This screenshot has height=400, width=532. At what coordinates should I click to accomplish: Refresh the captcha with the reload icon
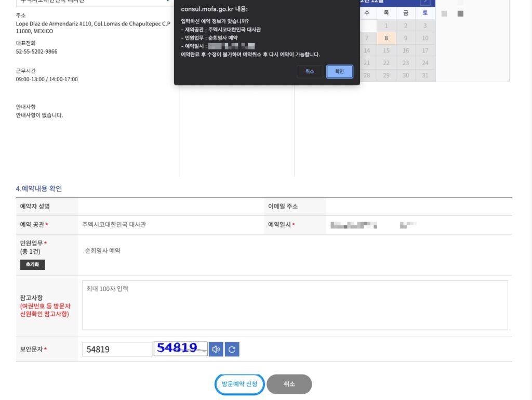click(x=232, y=349)
